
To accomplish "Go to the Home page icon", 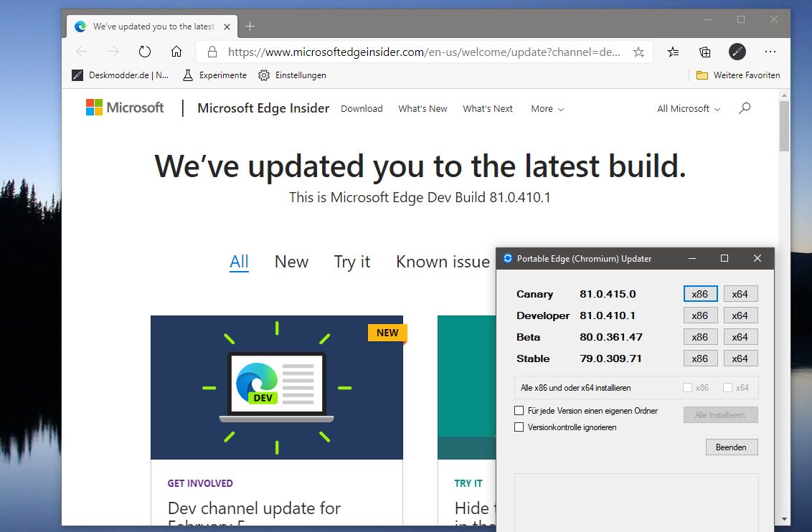I will [x=176, y=52].
